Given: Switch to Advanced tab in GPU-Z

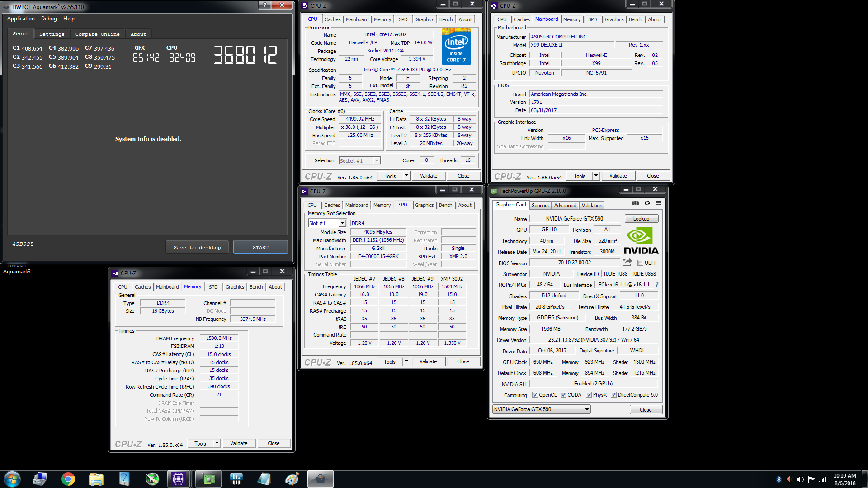Looking at the screenshot, I should 565,206.
